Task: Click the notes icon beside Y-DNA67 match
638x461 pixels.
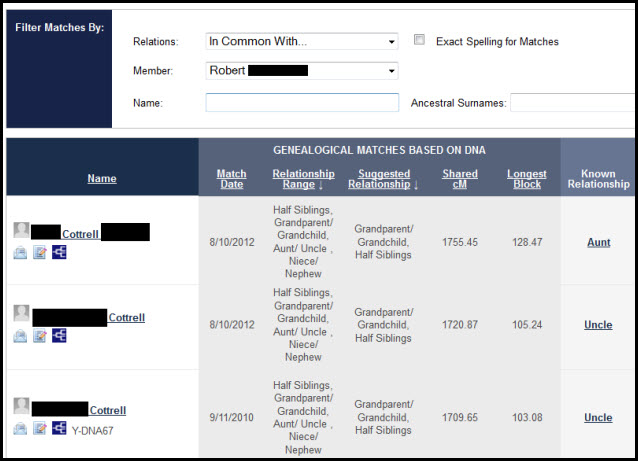Action: point(40,429)
